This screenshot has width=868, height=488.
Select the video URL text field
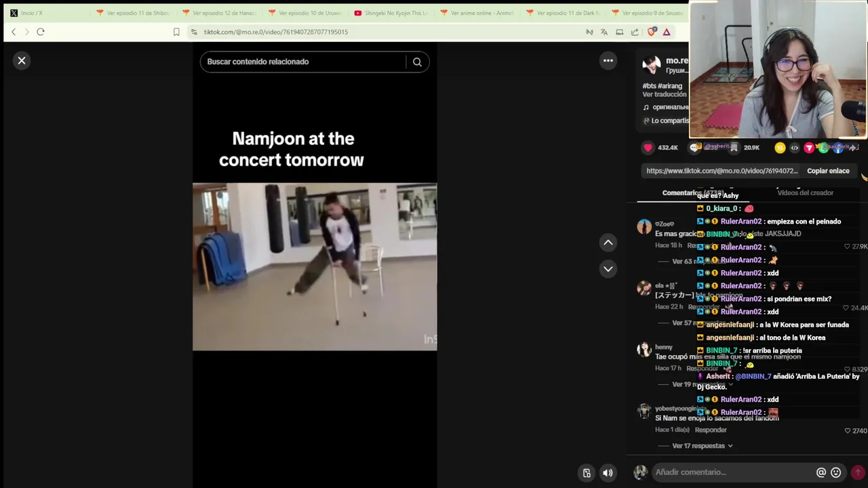[x=722, y=171]
